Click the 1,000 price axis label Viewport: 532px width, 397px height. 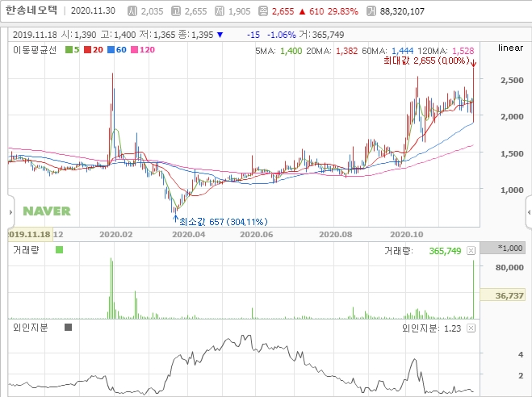pyautogui.click(x=512, y=190)
